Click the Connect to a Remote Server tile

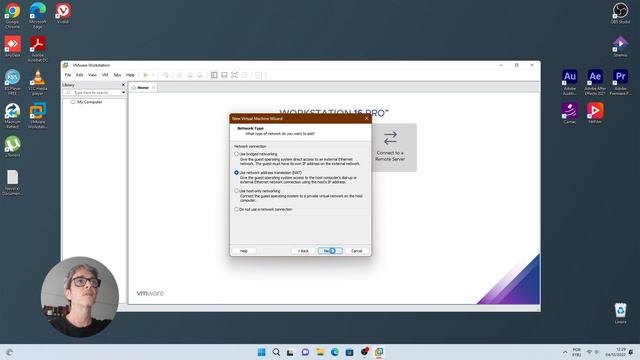point(390,147)
